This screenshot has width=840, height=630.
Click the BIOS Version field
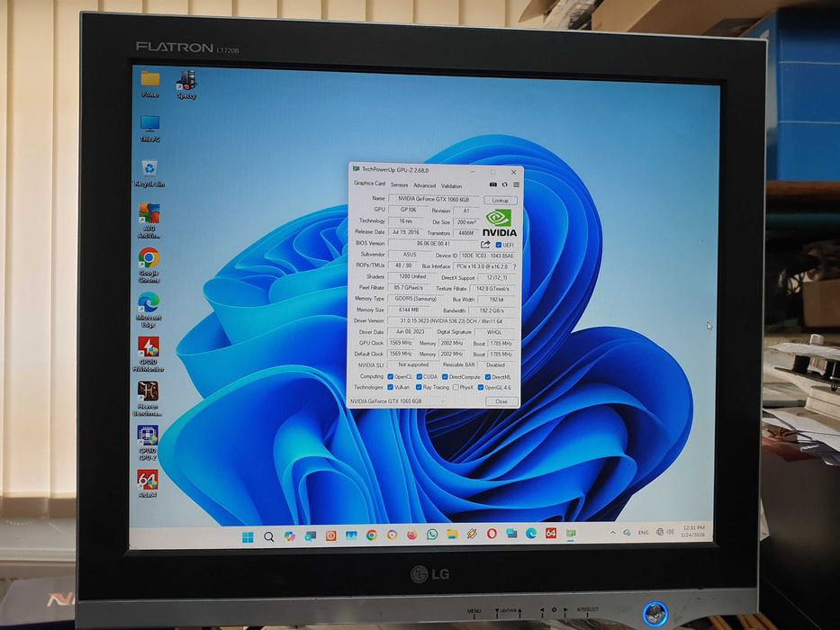pos(433,243)
